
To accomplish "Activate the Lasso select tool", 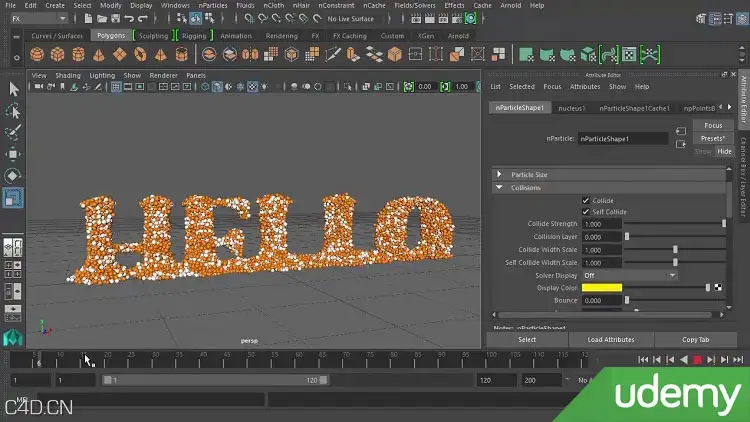I will pyautogui.click(x=13, y=111).
